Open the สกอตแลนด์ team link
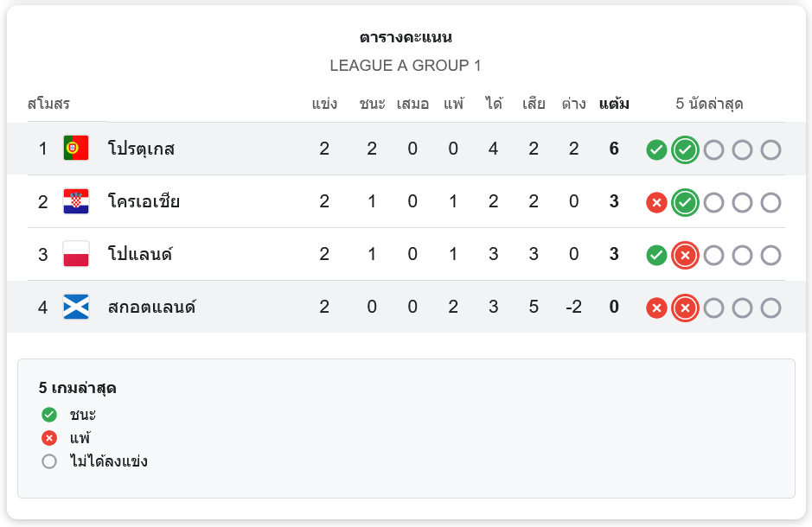This screenshot has height=527, width=812. coord(151,308)
